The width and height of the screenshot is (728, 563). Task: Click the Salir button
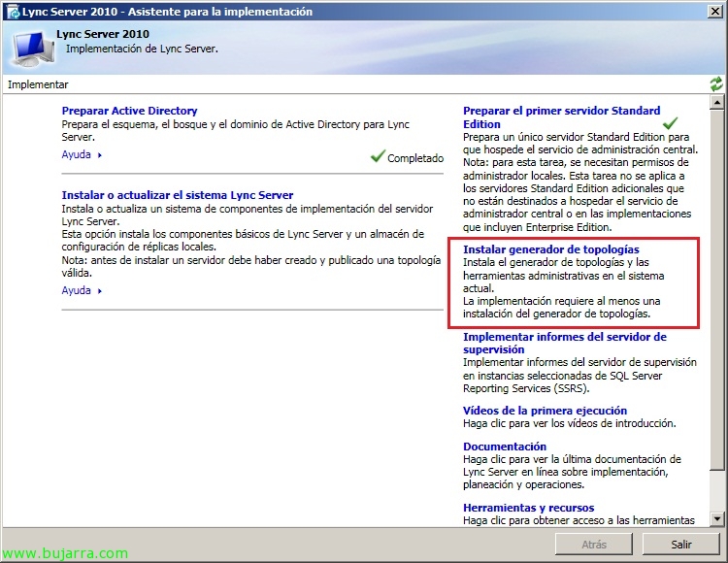click(681, 544)
